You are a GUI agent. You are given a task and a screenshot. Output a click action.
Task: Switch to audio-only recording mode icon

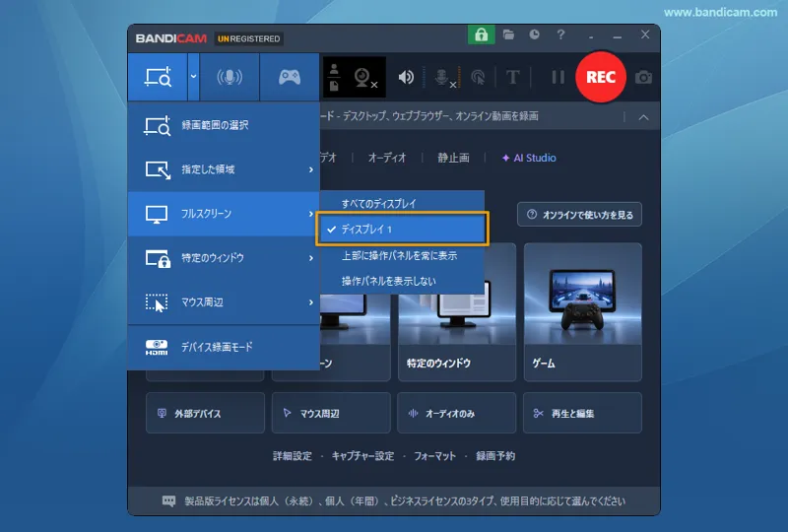point(230,77)
